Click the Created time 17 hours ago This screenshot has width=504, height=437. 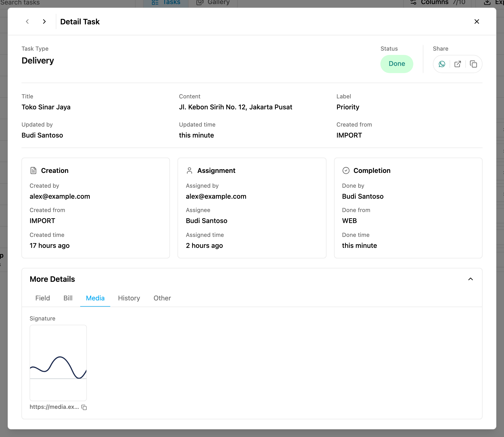pyautogui.click(x=49, y=245)
